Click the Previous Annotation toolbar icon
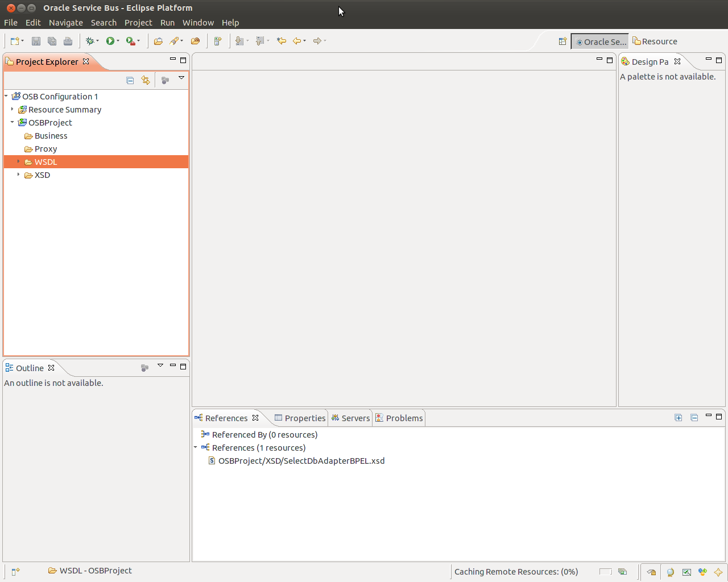The width and height of the screenshot is (728, 582). click(x=260, y=41)
